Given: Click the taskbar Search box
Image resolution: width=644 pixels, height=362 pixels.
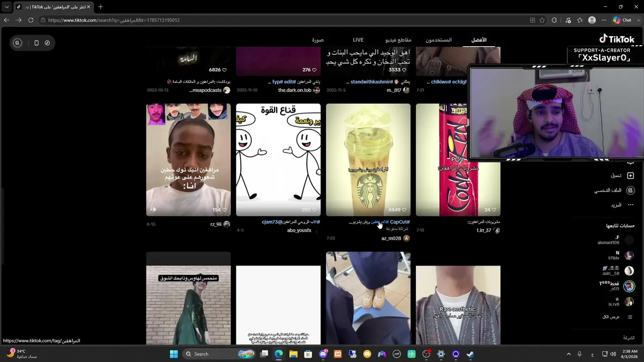Looking at the screenshot, I should [219, 354].
